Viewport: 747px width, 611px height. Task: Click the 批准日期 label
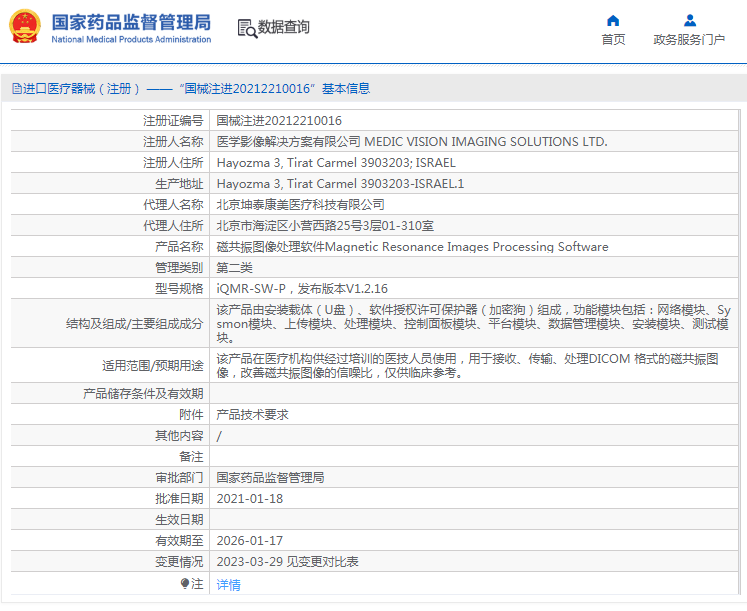(179, 499)
